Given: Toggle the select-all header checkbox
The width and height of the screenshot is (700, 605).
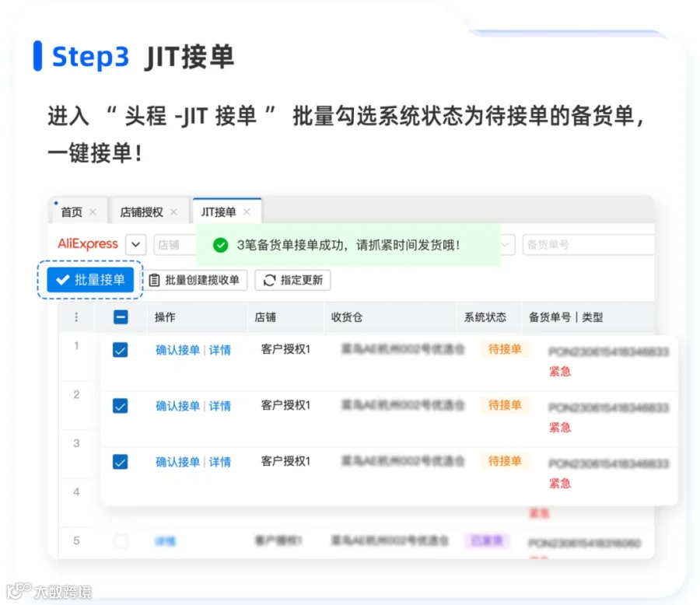Looking at the screenshot, I should coord(121,317).
